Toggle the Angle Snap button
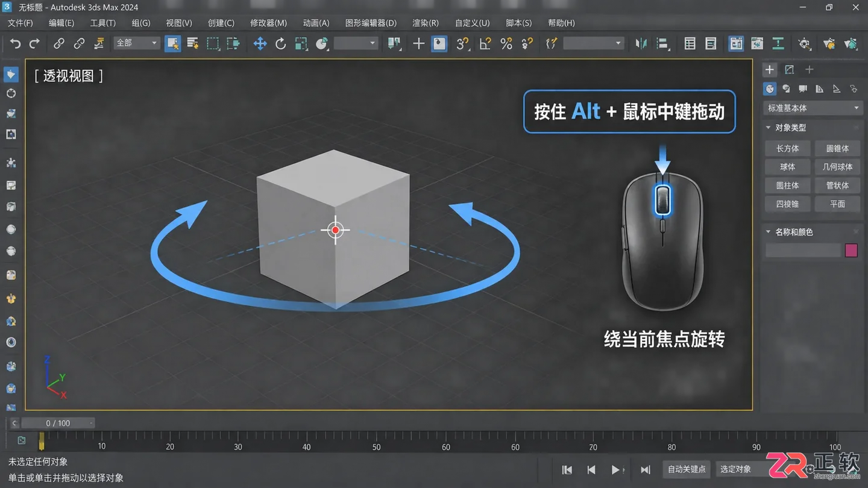 click(x=485, y=43)
